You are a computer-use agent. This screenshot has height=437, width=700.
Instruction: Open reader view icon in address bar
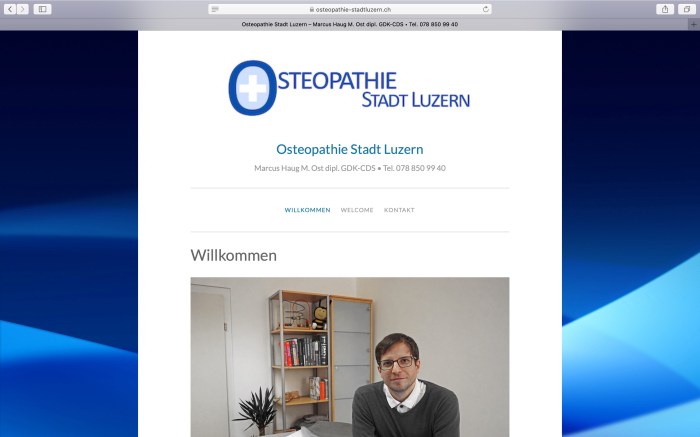pyautogui.click(x=215, y=9)
